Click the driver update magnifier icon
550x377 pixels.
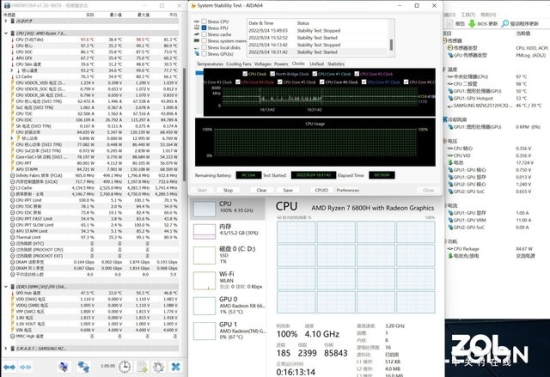(x=505, y=23)
